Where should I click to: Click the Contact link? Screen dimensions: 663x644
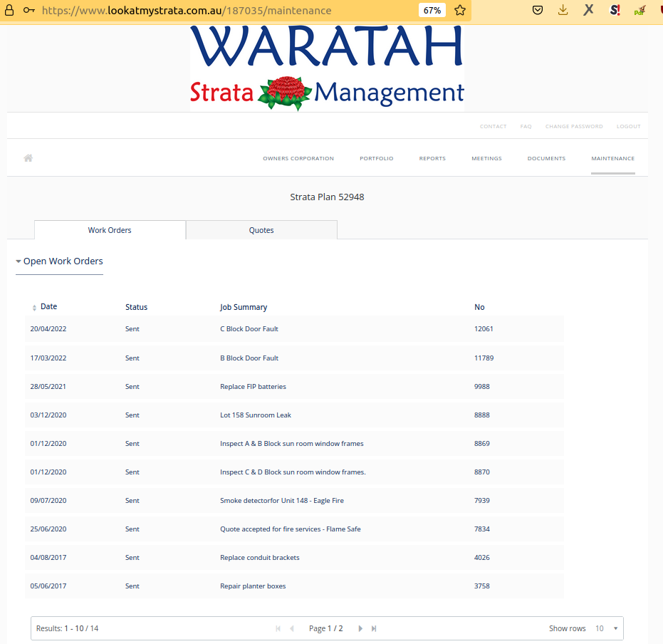pos(493,126)
